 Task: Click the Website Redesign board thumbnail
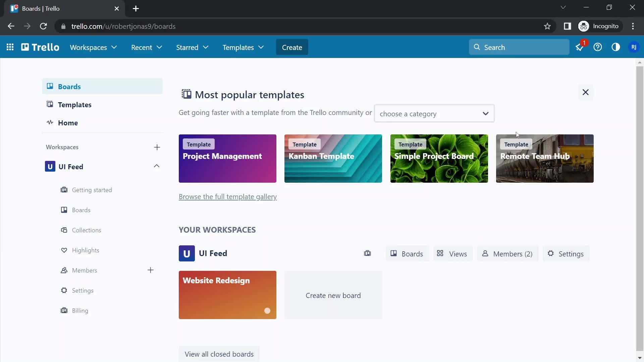pyautogui.click(x=227, y=295)
